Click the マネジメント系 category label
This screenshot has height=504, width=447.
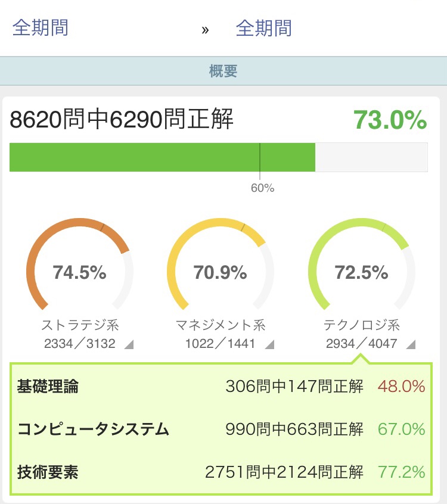[x=221, y=325]
